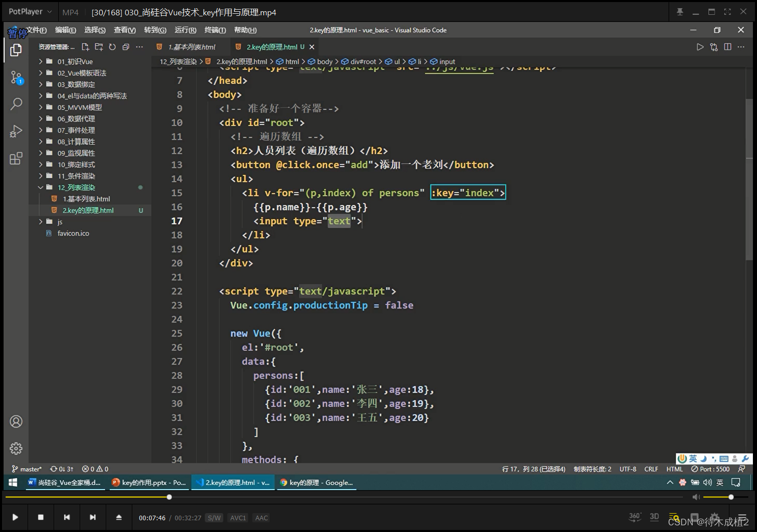Collapse all folders in explorer
Screen dimensions: 757x532
[126, 47]
